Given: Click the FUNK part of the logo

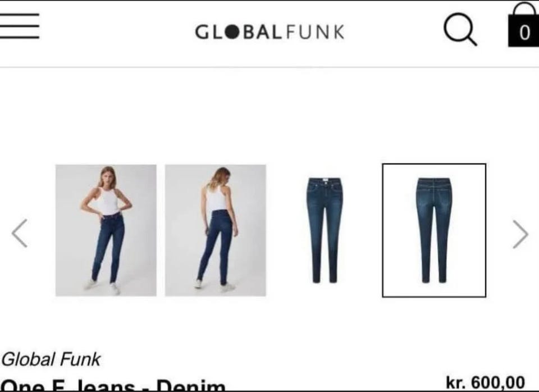Looking at the screenshot, I should 315,32.
